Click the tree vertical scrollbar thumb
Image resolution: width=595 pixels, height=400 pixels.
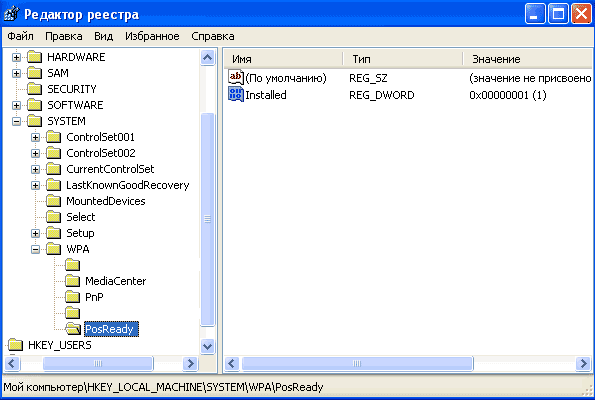click(208, 219)
